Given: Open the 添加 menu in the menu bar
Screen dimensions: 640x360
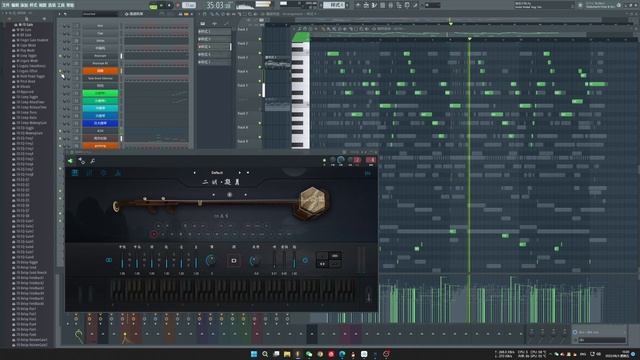Looking at the screenshot, I should point(24,5).
